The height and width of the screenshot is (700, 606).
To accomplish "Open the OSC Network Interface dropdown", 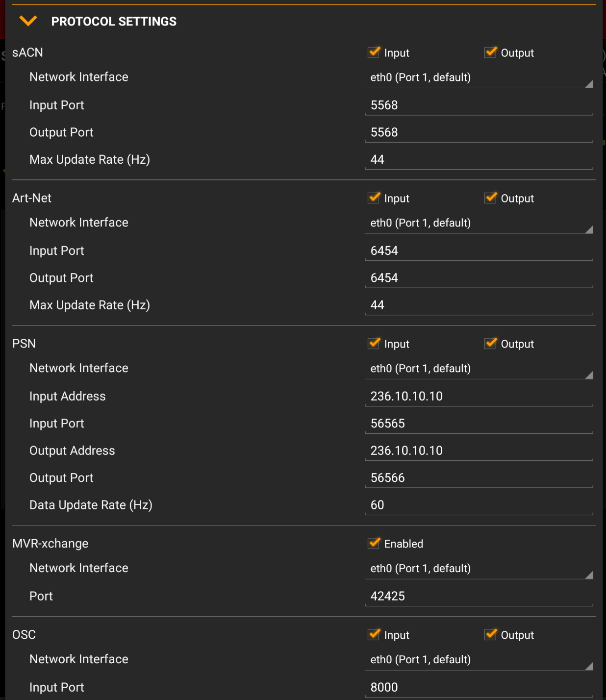I will (x=479, y=659).
